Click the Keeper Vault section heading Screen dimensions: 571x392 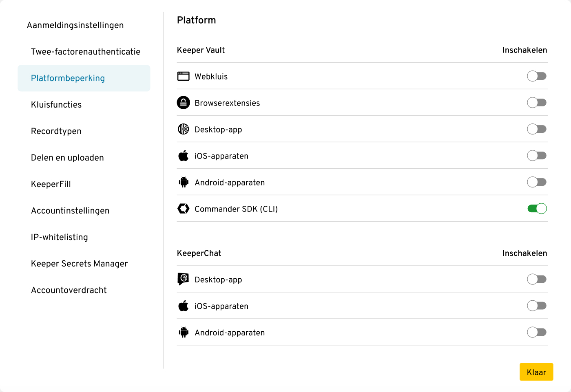pos(201,50)
